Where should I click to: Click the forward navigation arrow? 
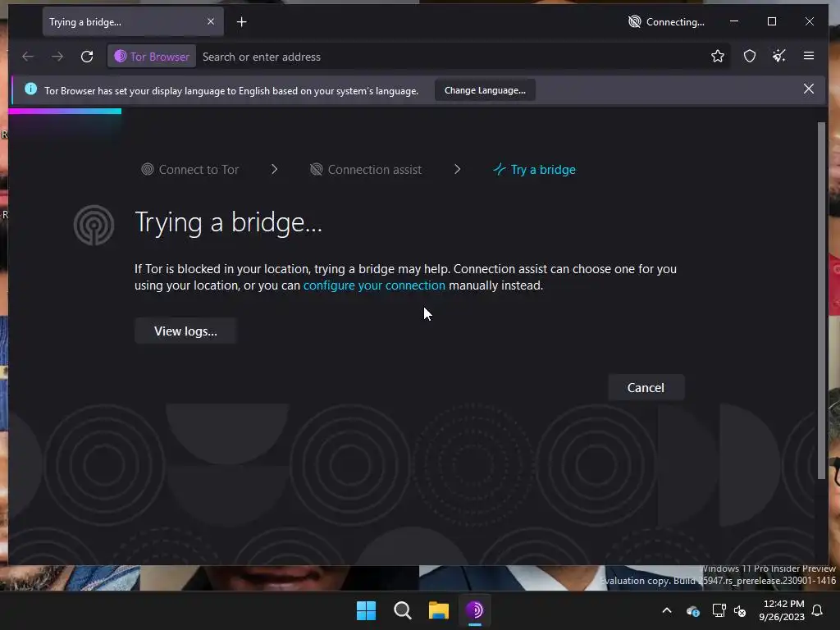pos(57,57)
